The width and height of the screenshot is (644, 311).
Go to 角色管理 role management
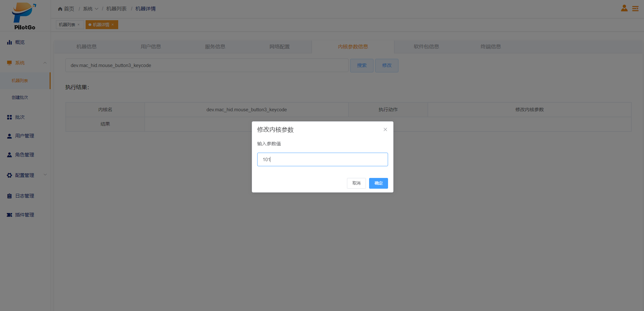(x=24, y=155)
